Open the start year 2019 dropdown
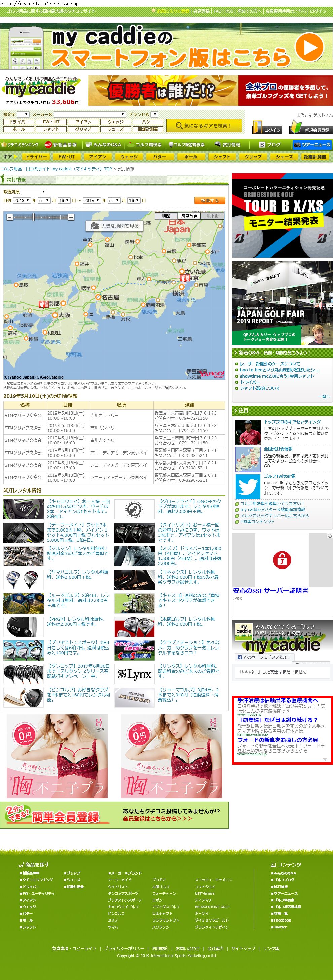This screenshot has width=333, height=980. coord(22,200)
